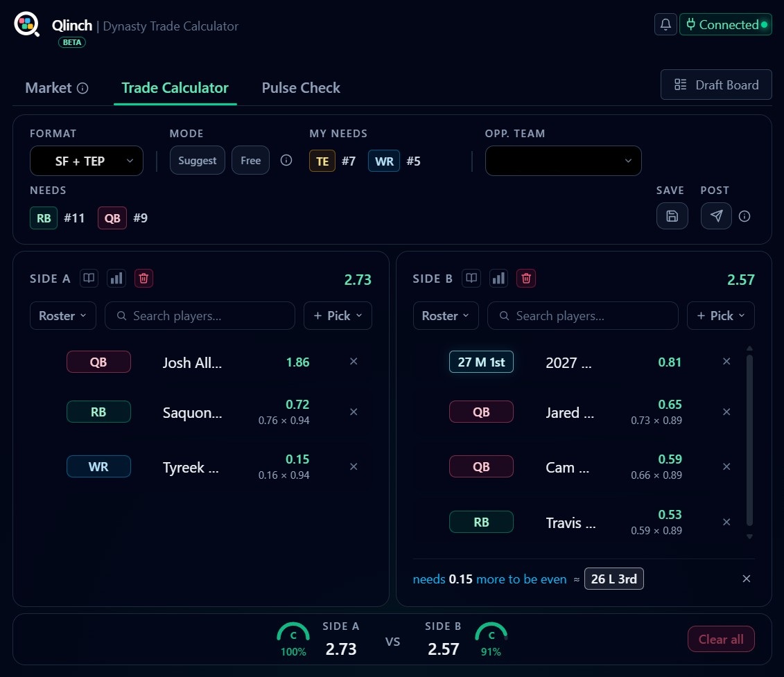The image size is (784, 677).
Task: Add the suggested 26 L 3rd pick
Action: pos(613,579)
